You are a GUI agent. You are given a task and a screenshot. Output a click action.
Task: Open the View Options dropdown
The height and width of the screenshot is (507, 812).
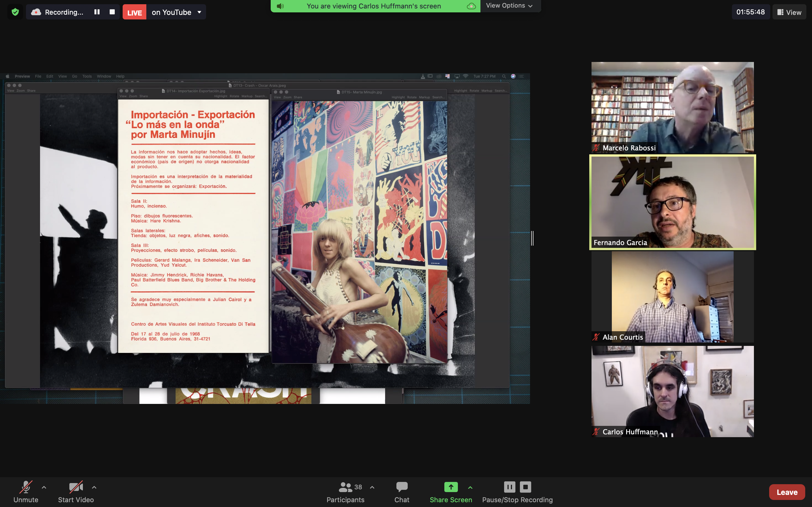tap(509, 6)
